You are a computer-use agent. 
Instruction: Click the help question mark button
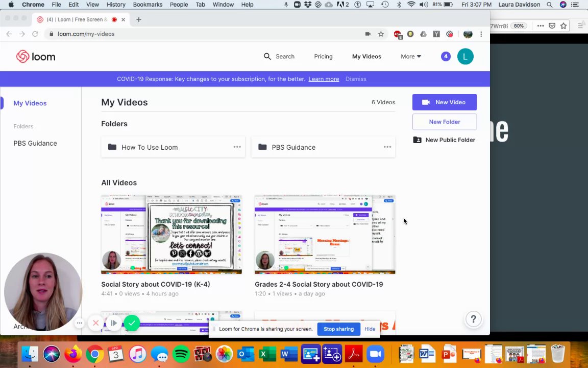[x=473, y=319]
